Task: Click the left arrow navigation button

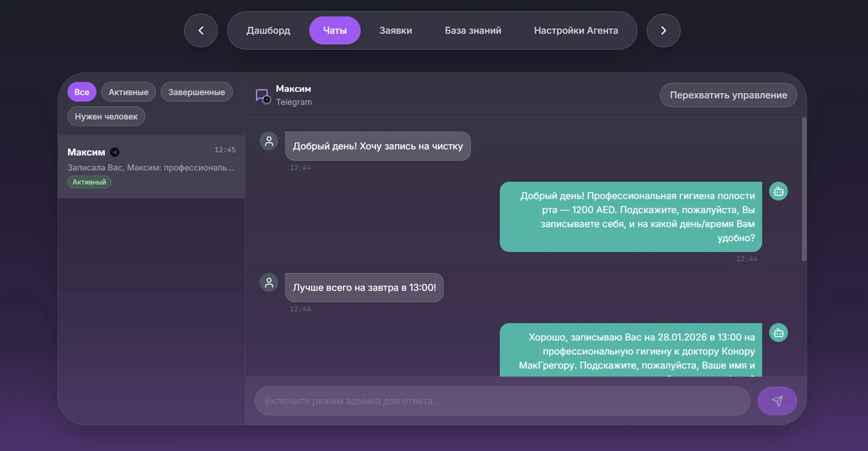Action: pos(201,30)
